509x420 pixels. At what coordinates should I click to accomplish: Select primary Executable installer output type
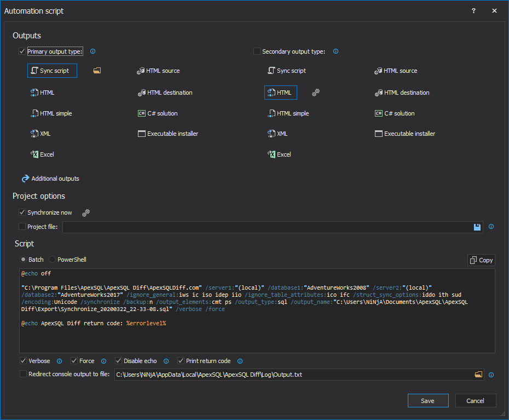(168, 134)
